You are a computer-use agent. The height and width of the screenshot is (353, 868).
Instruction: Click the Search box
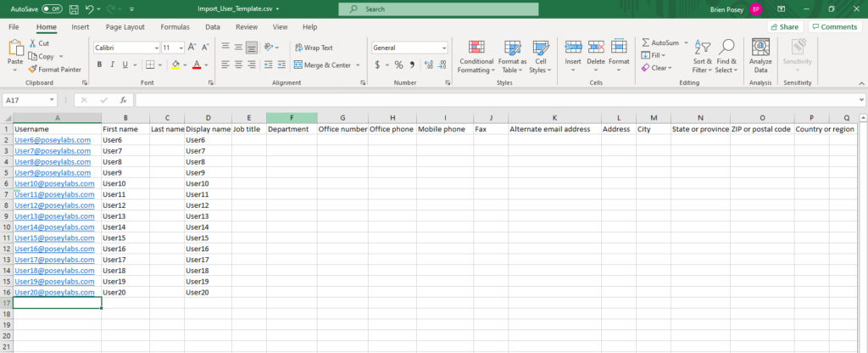438,9
